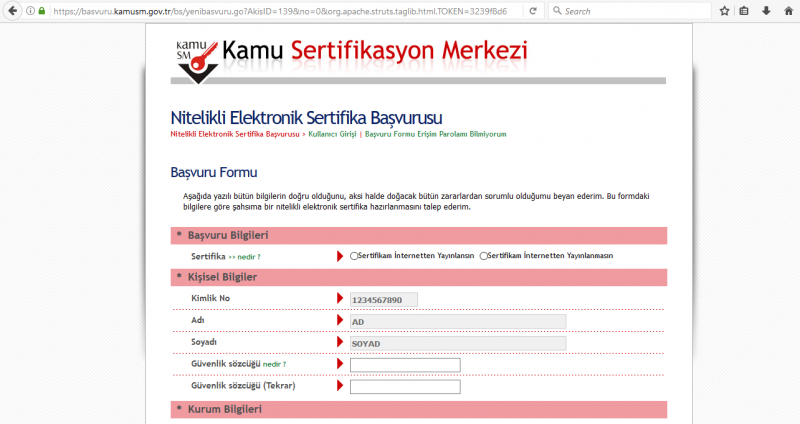Click the red arrow beside Kimlik No
The image size is (800, 424).
pyautogui.click(x=340, y=298)
